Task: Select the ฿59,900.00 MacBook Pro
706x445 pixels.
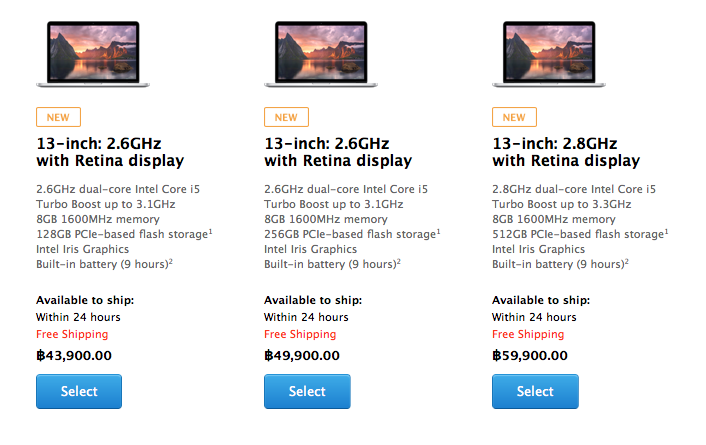Action: click(x=535, y=391)
